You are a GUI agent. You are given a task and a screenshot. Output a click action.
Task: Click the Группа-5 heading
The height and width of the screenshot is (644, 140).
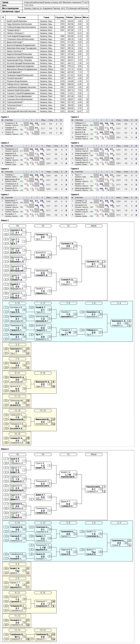tap(5, 169)
